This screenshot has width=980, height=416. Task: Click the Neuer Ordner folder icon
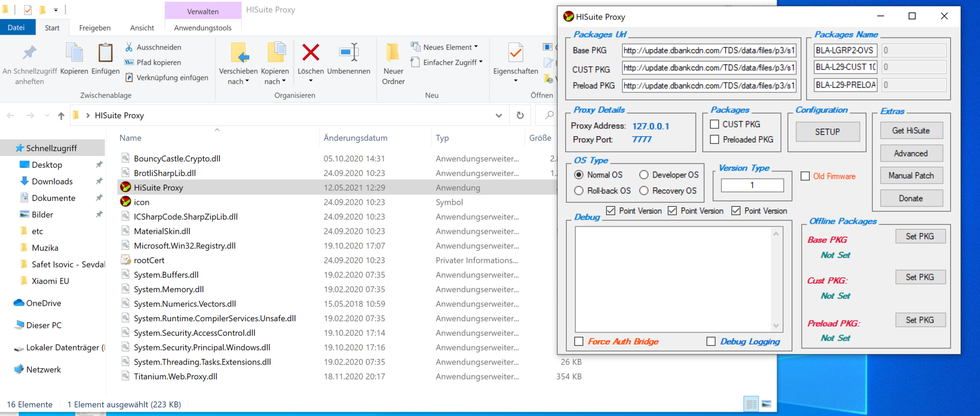(x=393, y=53)
